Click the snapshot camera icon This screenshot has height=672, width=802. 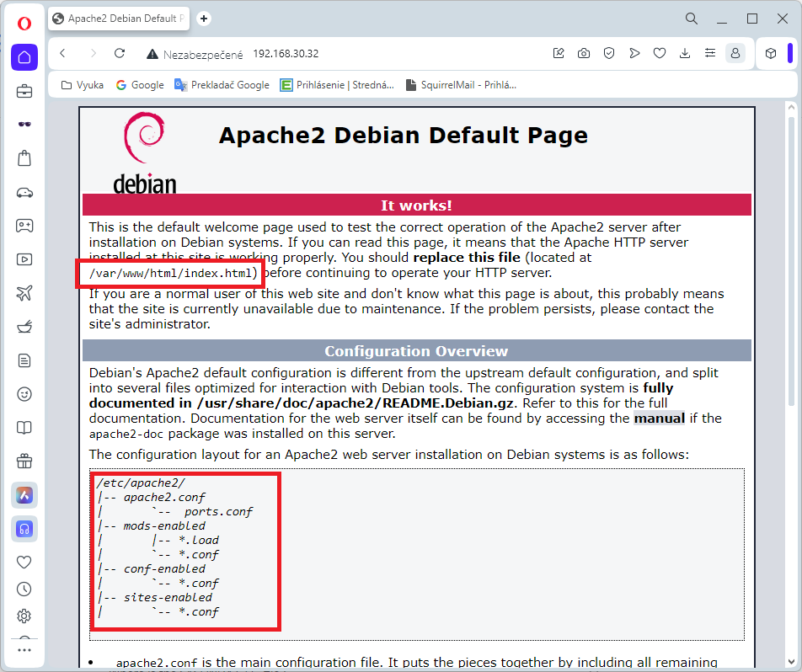[583, 54]
